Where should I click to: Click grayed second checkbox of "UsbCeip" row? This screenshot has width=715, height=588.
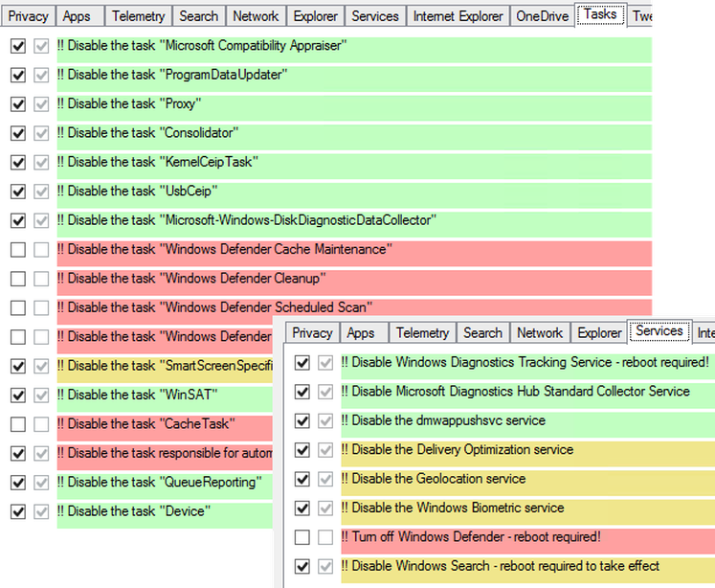tap(41, 192)
